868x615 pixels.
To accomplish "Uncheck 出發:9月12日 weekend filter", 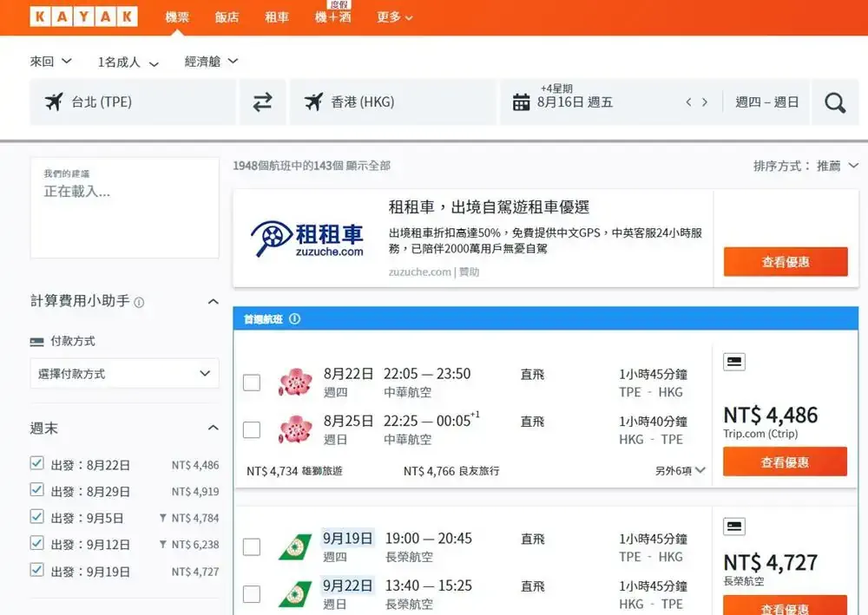I will [36, 543].
